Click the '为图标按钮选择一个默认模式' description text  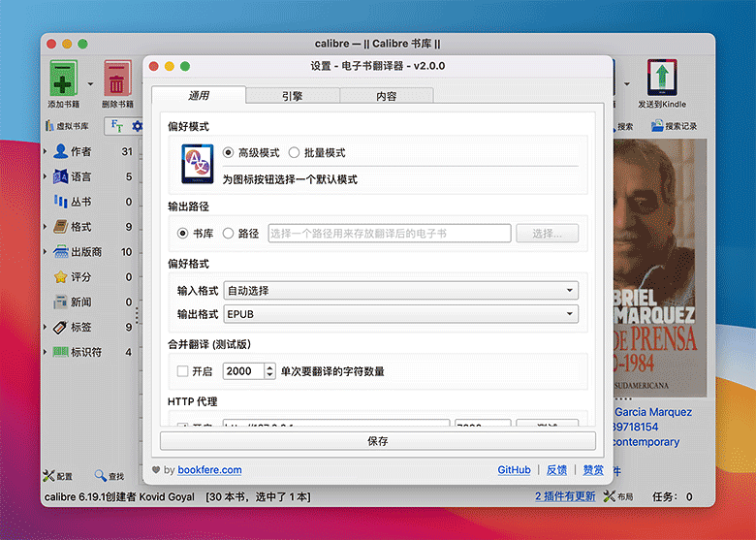(290, 180)
